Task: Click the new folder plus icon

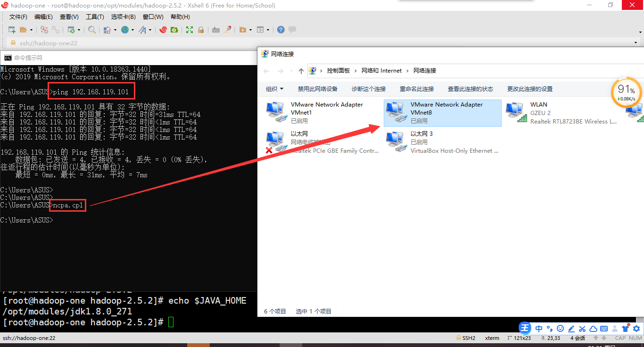Action: [x=243, y=30]
